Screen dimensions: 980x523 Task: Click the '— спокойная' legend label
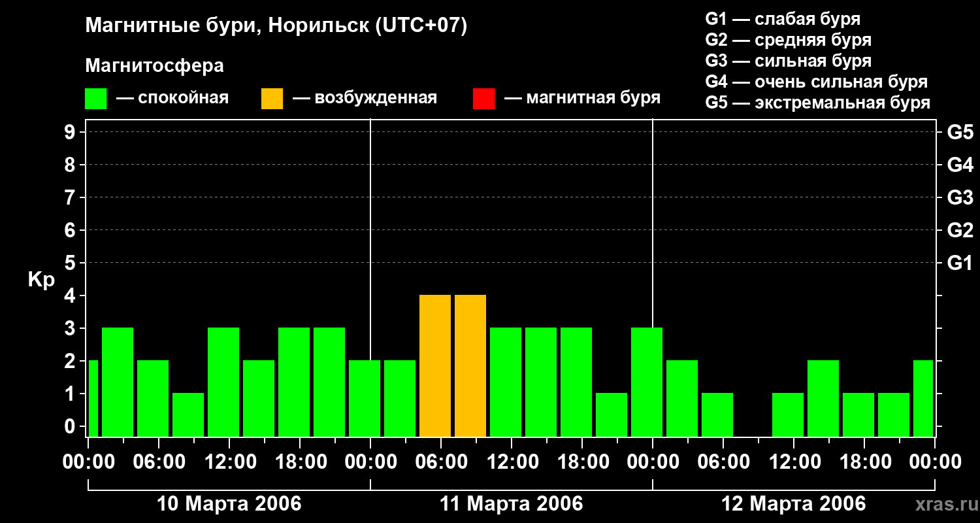(x=172, y=99)
